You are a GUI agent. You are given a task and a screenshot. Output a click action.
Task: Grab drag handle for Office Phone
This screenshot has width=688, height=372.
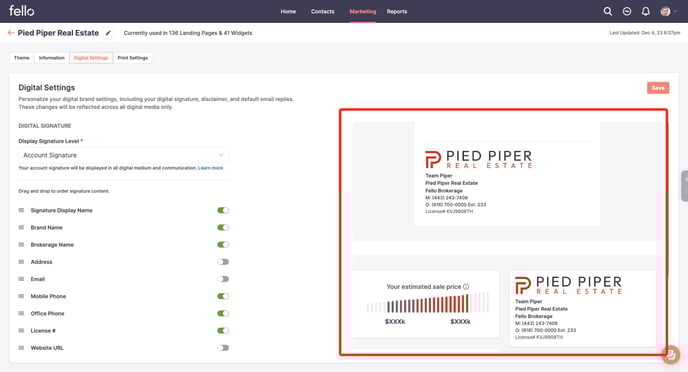(x=21, y=313)
